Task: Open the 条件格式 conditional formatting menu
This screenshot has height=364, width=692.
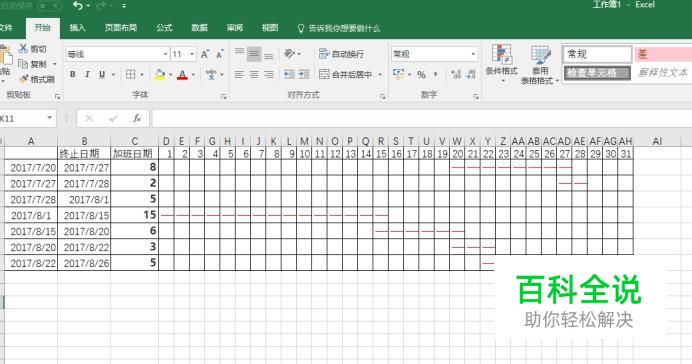Action: click(501, 64)
